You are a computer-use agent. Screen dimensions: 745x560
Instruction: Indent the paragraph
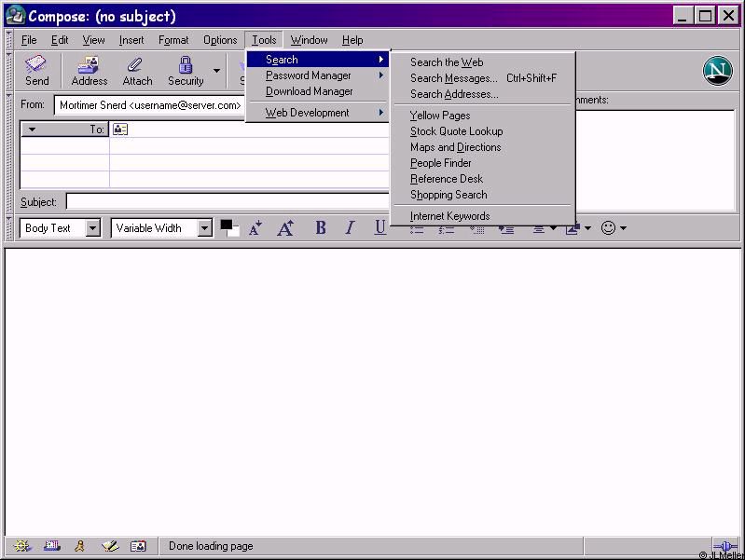pos(506,230)
